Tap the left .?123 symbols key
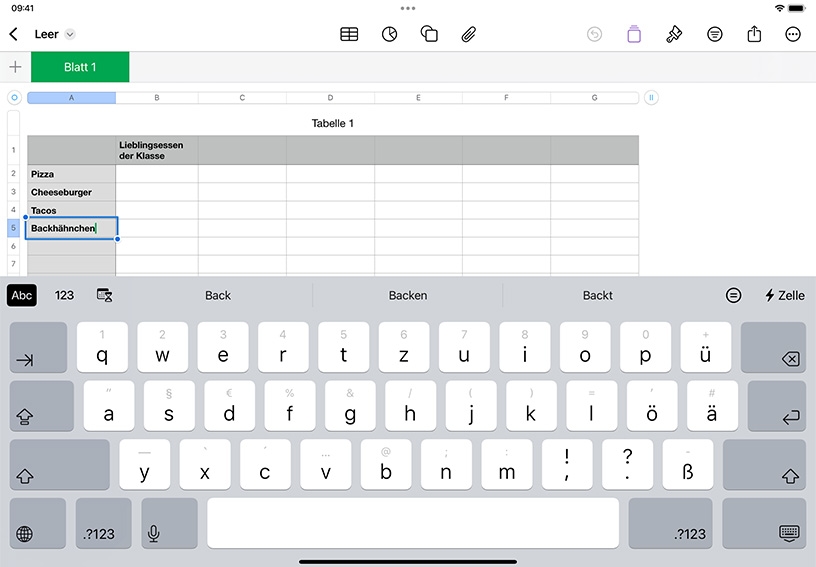 point(104,523)
